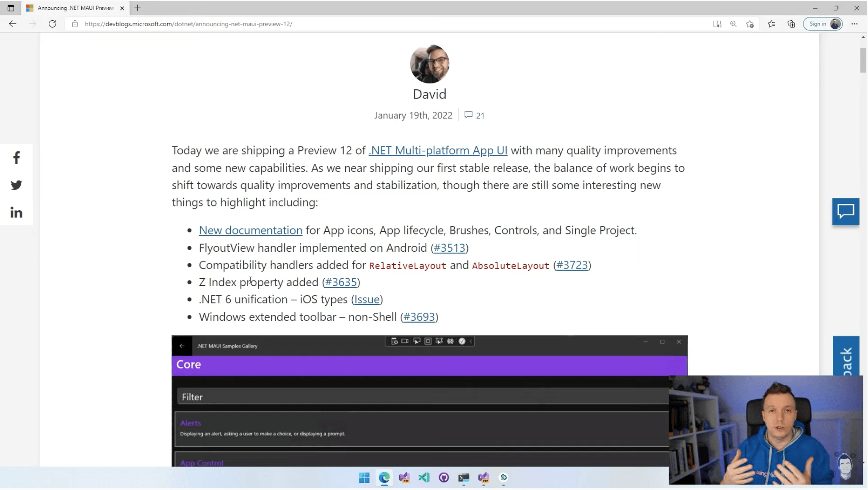Click the scrollbar up arrow
Screen dimensions: 868x490
point(863,37)
